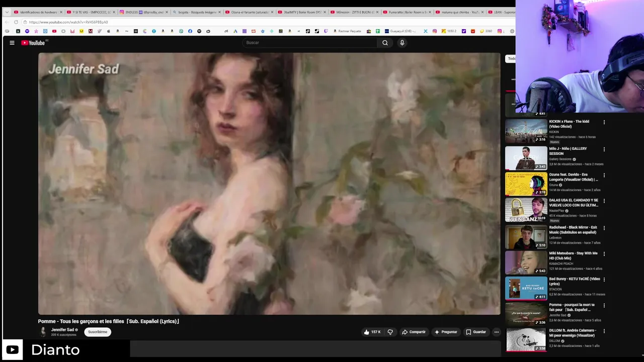Like the video with 157 K likes

click(x=373, y=332)
